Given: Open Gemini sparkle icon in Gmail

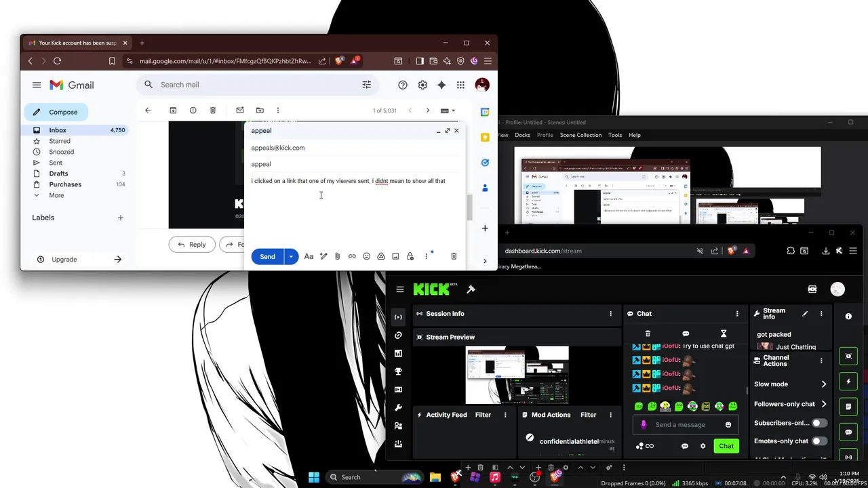Looking at the screenshot, I should click(x=441, y=85).
